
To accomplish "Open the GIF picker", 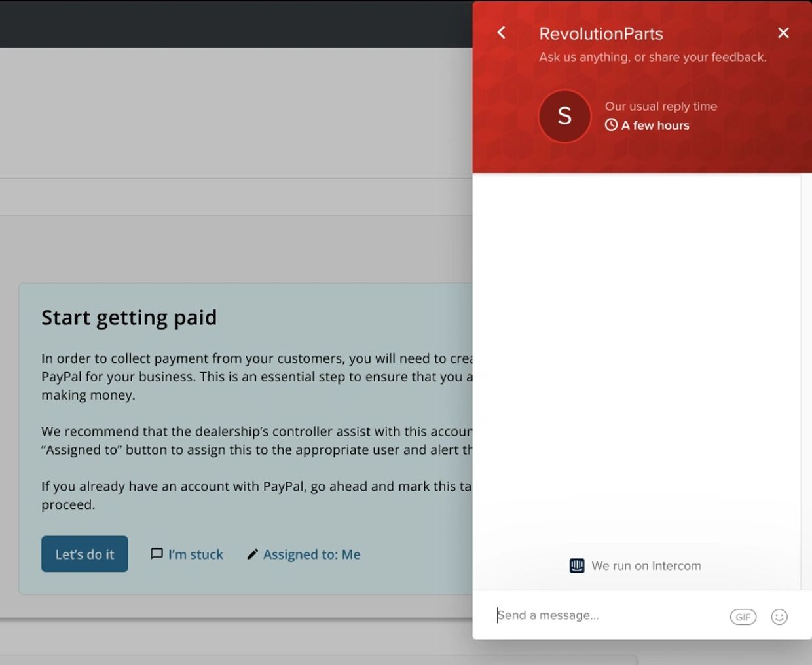I will (x=743, y=617).
